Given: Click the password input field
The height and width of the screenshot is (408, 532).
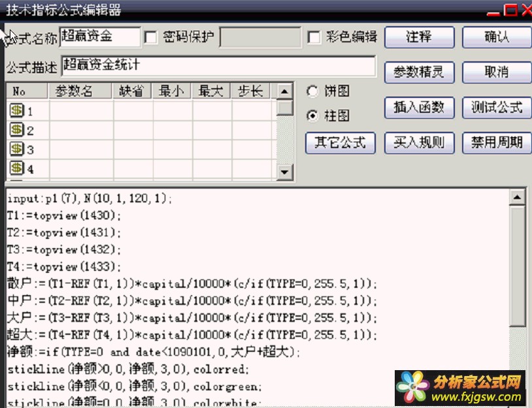Looking at the screenshot, I should click(261, 37).
